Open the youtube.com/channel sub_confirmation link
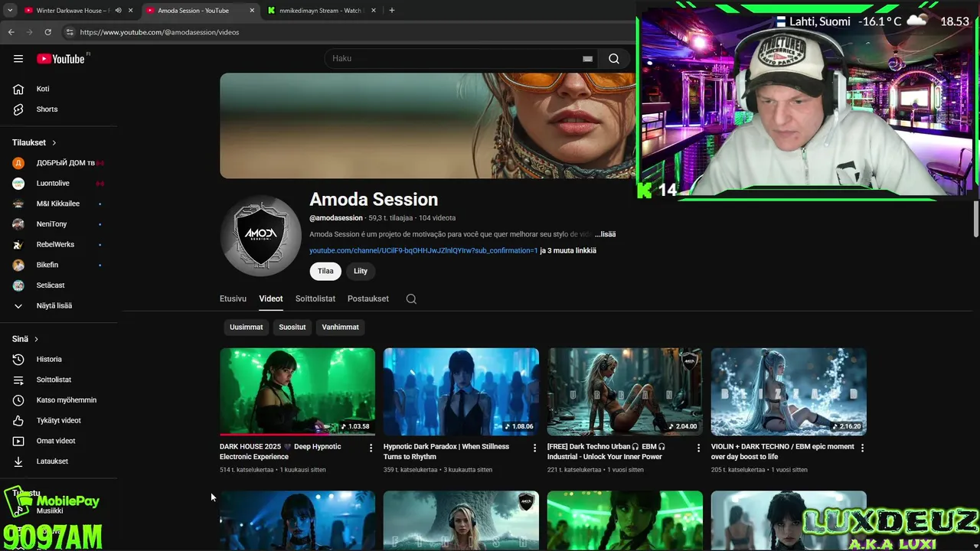The image size is (980, 551). pyautogui.click(x=423, y=250)
